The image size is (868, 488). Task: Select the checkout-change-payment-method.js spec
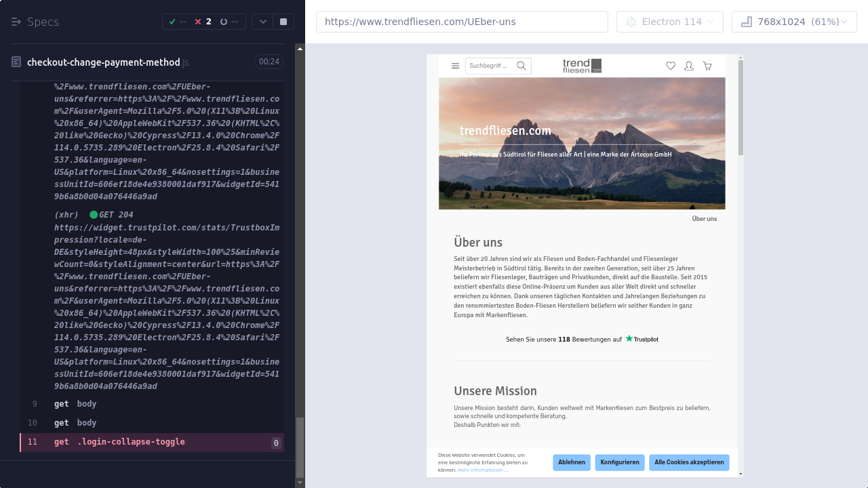pos(104,62)
